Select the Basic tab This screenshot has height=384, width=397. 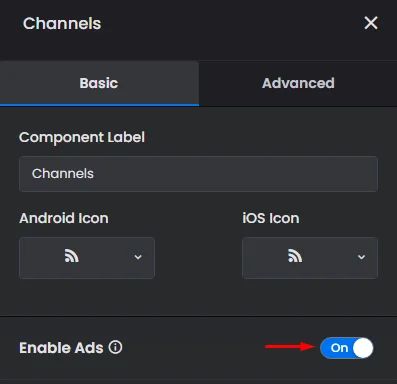point(99,83)
